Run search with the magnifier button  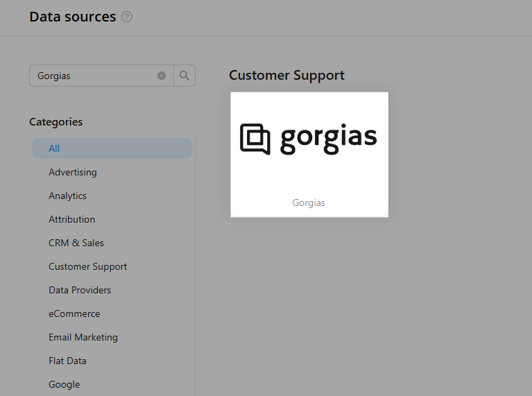click(185, 76)
